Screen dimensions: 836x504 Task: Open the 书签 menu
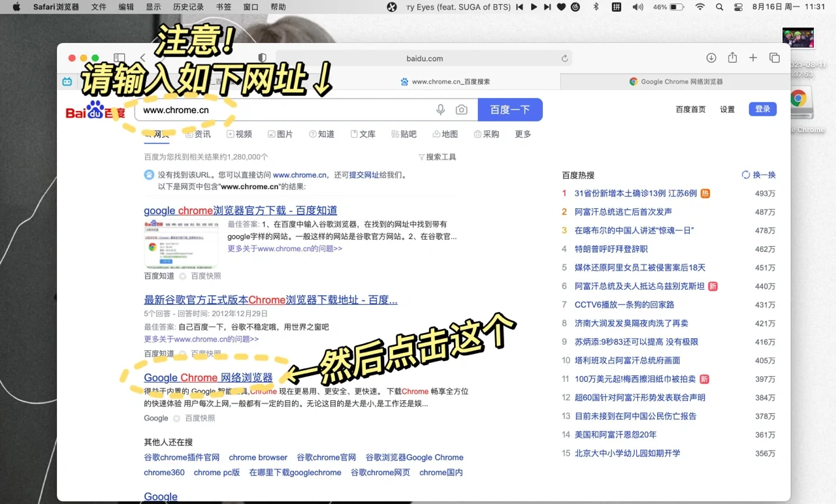pos(223,7)
